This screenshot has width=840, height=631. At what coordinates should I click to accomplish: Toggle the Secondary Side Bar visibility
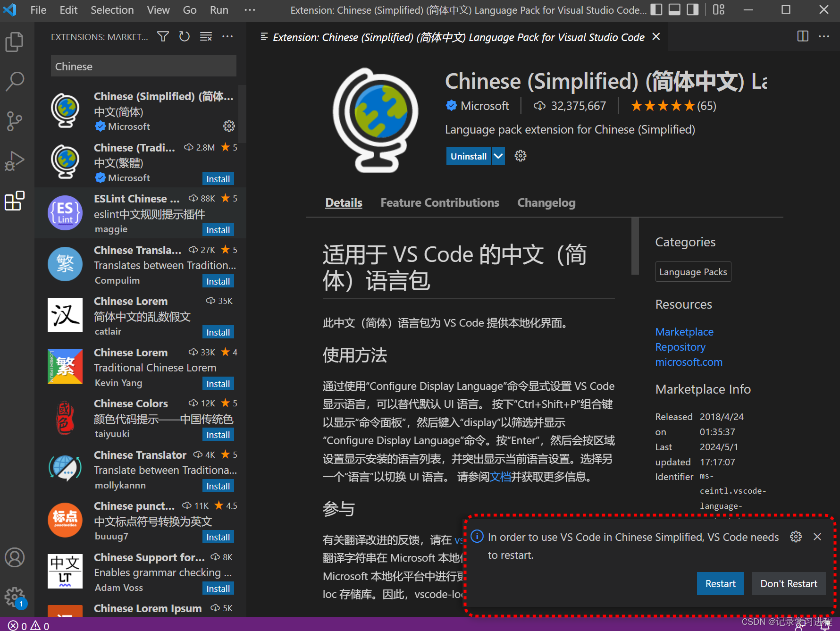692,9
